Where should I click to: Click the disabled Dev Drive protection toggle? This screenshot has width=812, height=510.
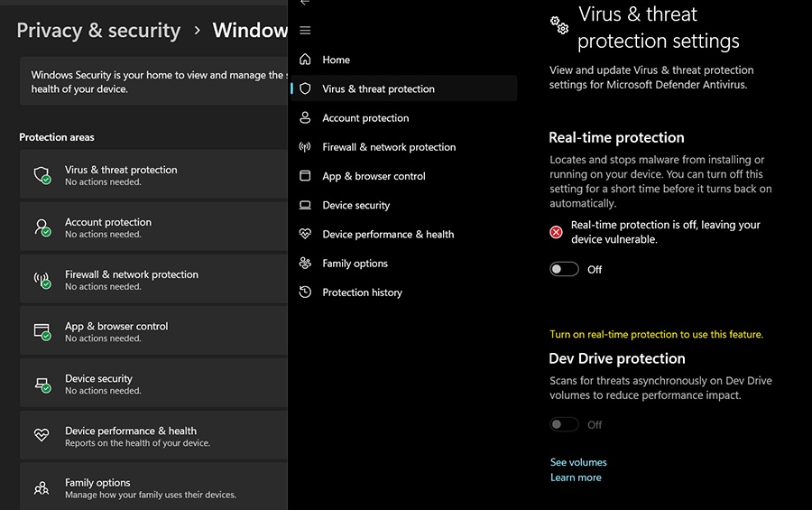click(x=564, y=424)
